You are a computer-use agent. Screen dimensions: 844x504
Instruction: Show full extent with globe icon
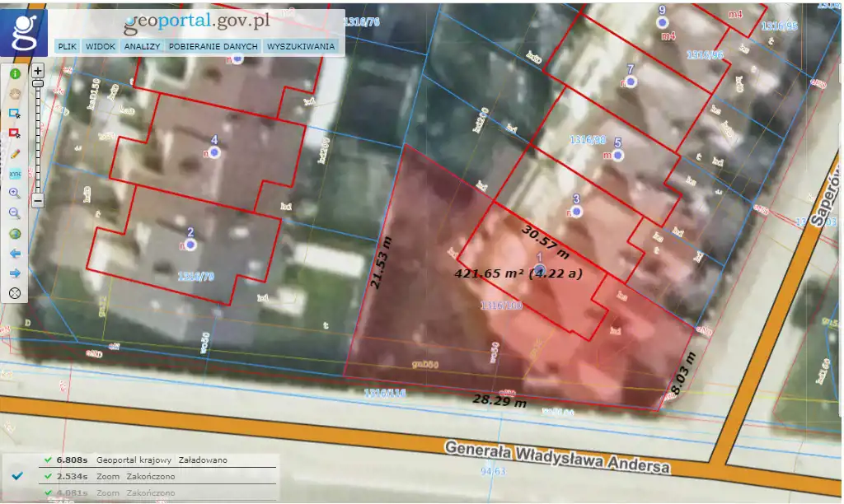click(x=15, y=233)
